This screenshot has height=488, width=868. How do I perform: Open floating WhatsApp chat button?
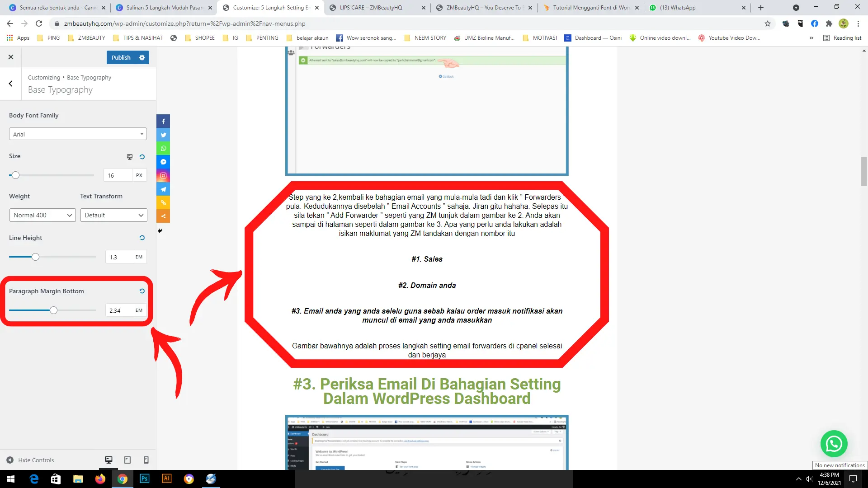pos(834,444)
